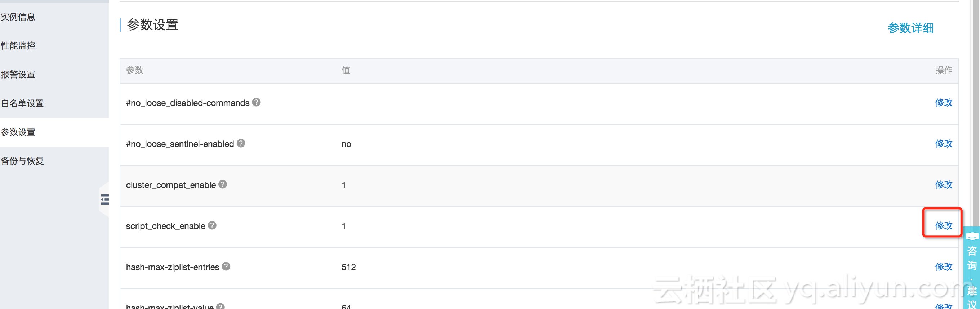The image size is (980, 309).
Task: Click help icon beside hash-max-ziplist-value
Action: 220,306
